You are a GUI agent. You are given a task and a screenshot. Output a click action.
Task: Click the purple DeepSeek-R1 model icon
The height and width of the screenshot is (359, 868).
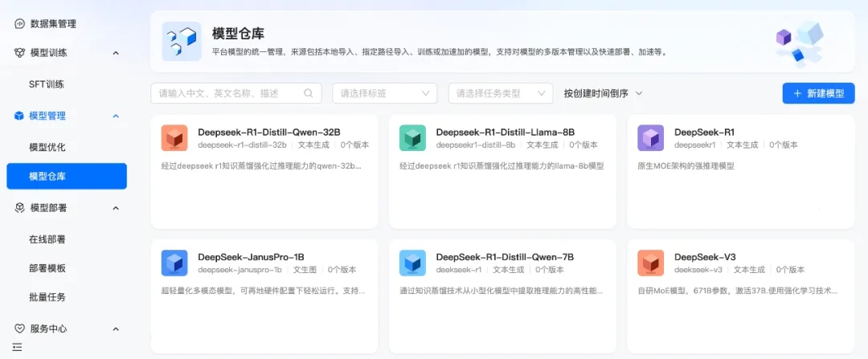[650, 138]
